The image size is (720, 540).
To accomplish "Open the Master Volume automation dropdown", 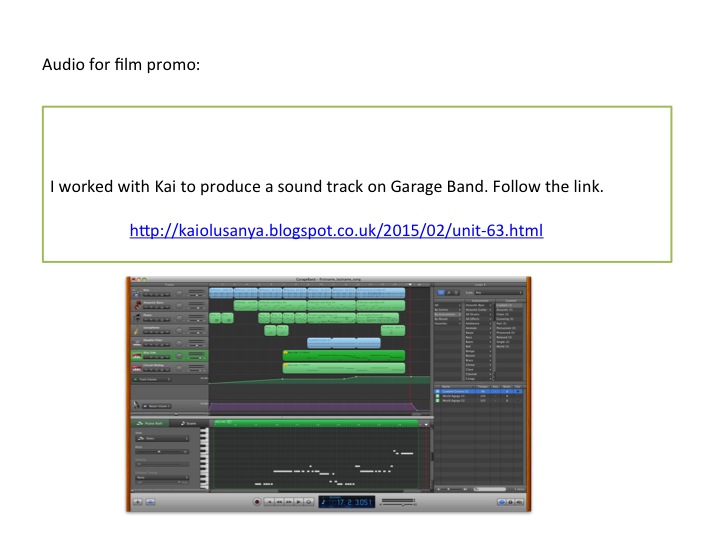I will 158,406.
